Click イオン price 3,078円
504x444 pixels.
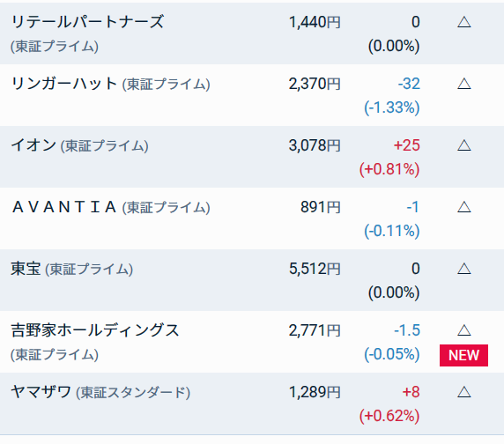(315, 145)
